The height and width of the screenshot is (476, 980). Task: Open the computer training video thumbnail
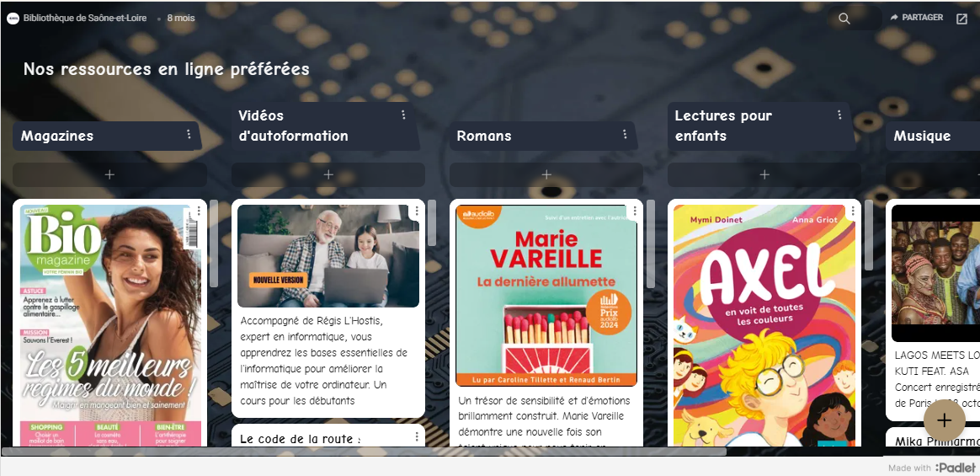(328, 256)
